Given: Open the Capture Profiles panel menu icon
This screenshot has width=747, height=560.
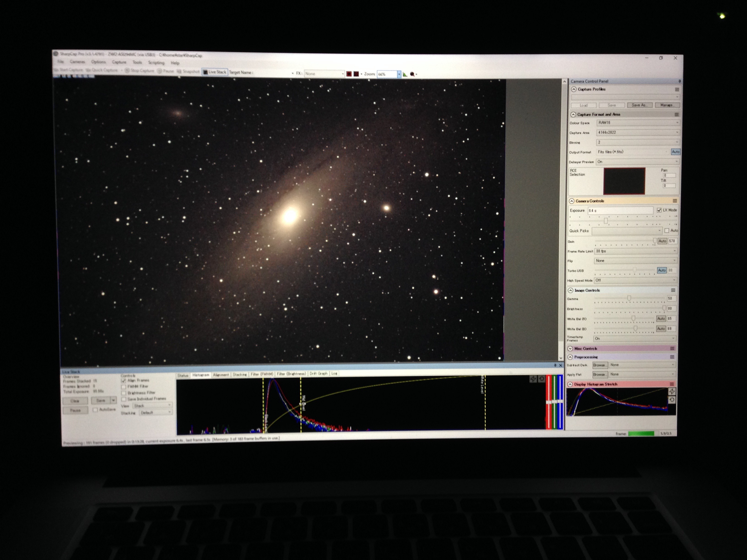Looking at the screenshot, I should 677,89.
